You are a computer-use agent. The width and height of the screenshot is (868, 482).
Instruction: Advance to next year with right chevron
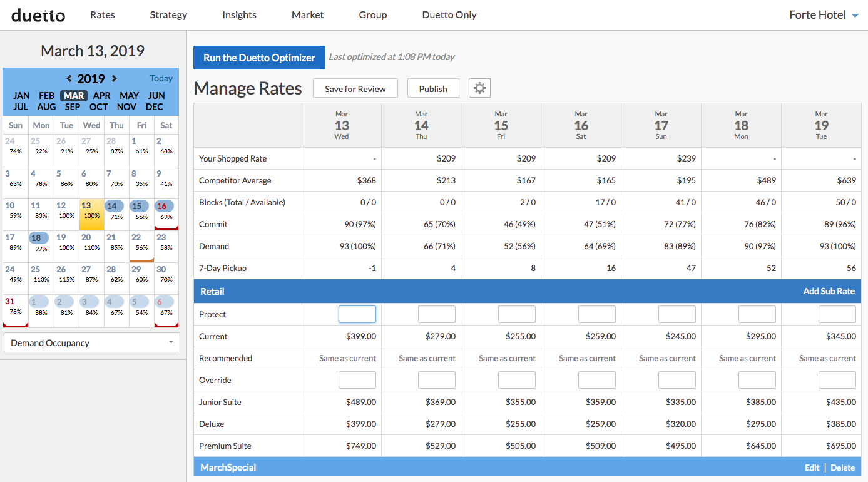114,79
